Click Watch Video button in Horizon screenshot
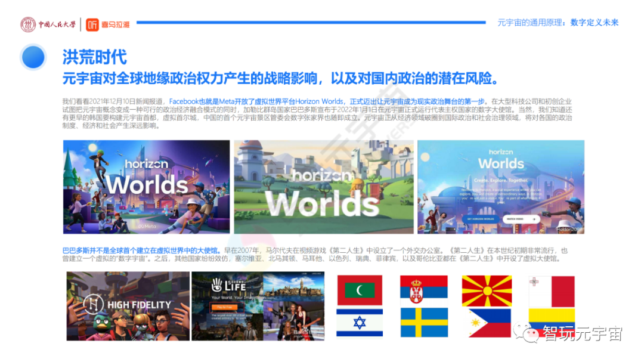644x362 pixels. (x=521, y=219)
